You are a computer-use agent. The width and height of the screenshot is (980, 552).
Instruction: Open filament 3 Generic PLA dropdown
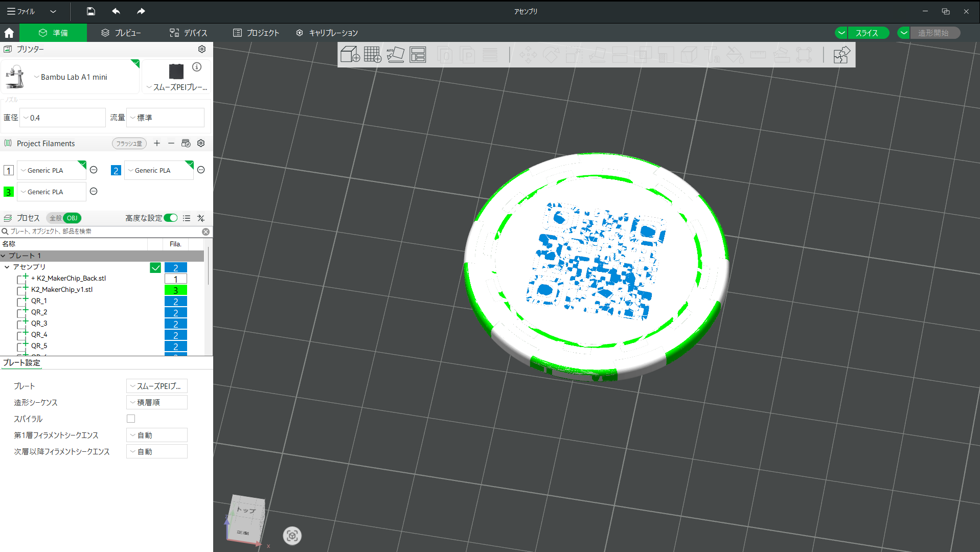tap(52, 192)
